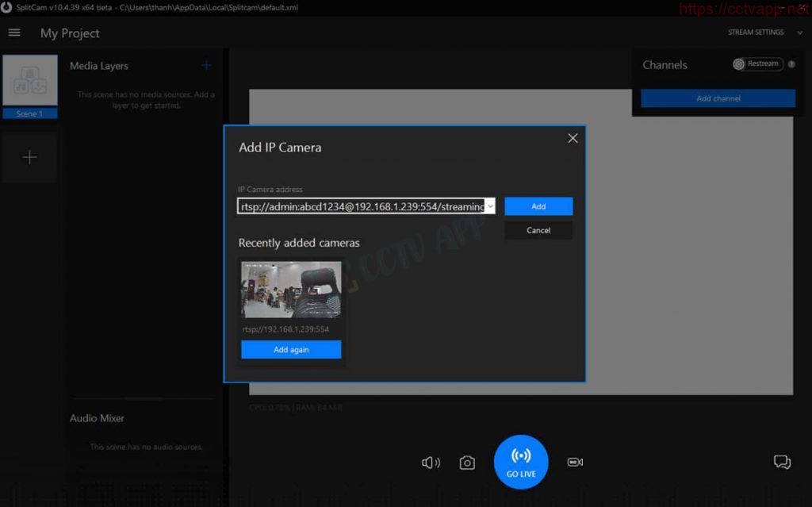Viewport: 812px width, 507px height.
Task: Click the help question mark near Restream
Action: pos(791,64)
